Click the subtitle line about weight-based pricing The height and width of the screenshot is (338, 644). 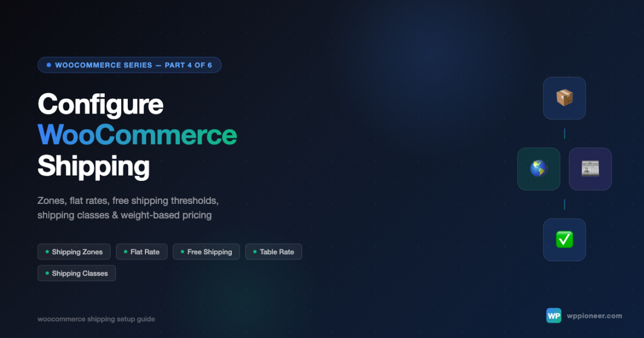point(124,215)
